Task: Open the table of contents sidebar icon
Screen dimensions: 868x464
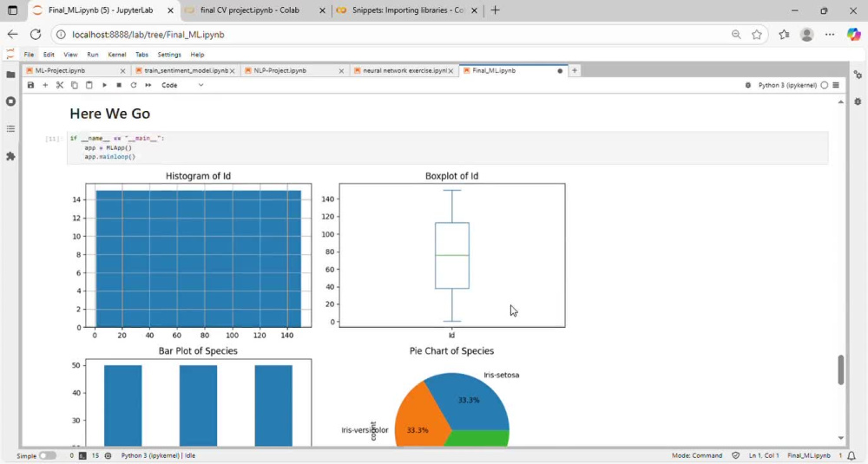Action: pyautogui.click(x=10, y=129)
